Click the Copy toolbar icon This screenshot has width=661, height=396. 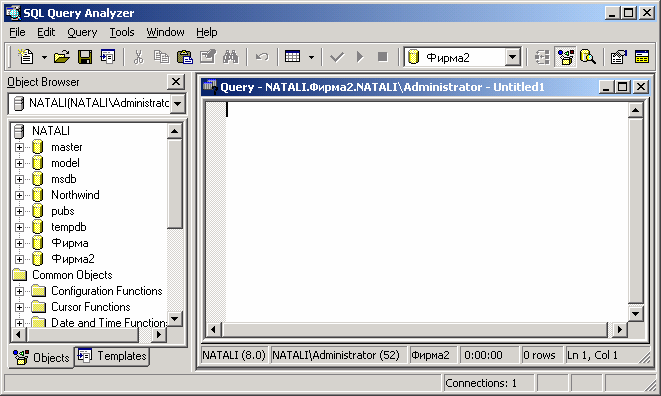[161, 57]
